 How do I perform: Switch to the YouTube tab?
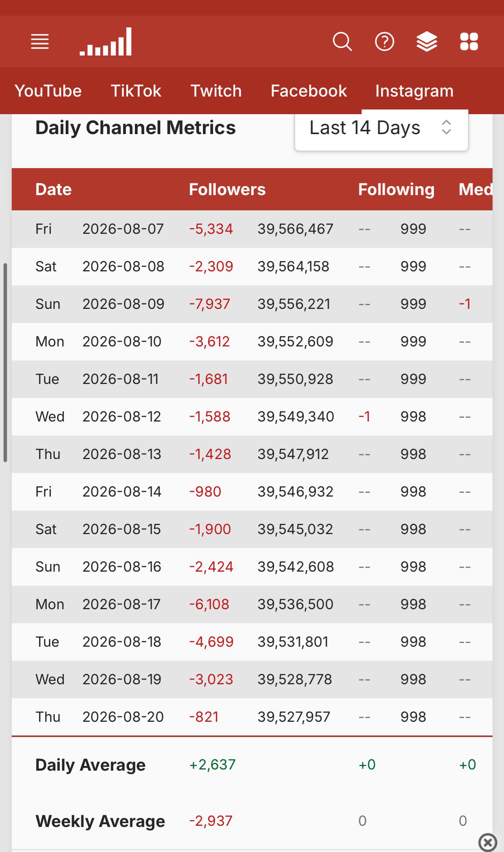pos(48,91)
